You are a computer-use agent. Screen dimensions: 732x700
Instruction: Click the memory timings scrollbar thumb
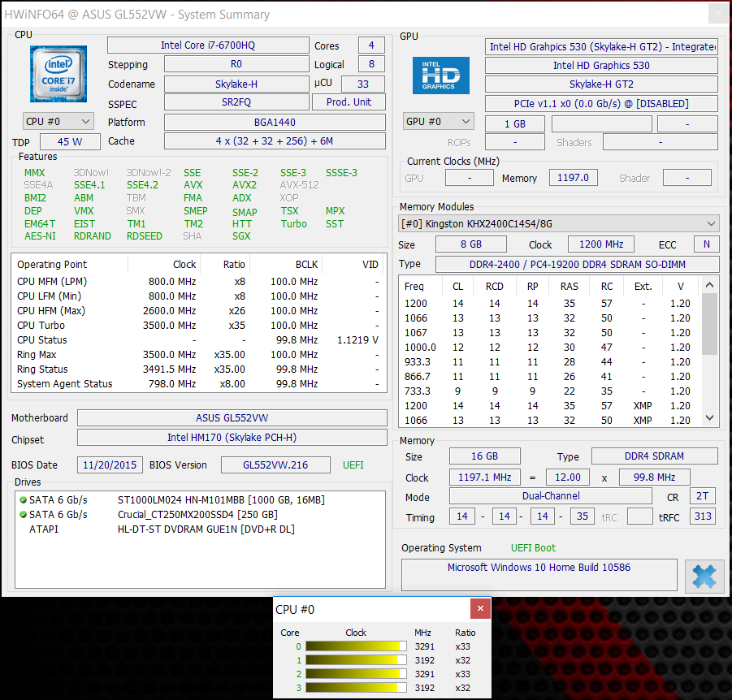click(x=709, y=324)
